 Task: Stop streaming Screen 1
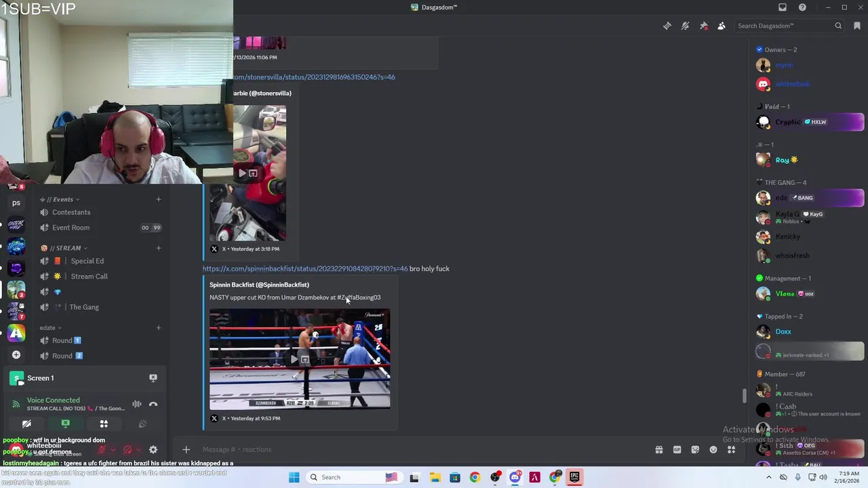pyautogui.click(x=153, y=378)
